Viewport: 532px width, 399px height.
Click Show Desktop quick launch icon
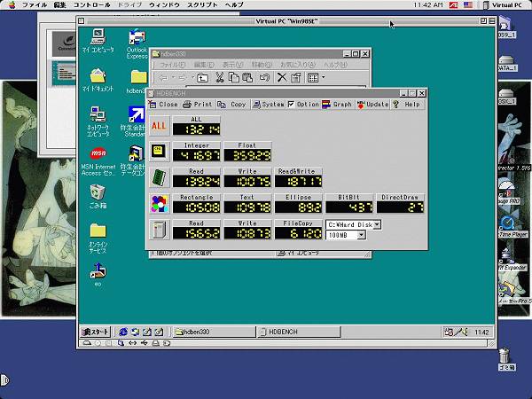pos(147,332)
